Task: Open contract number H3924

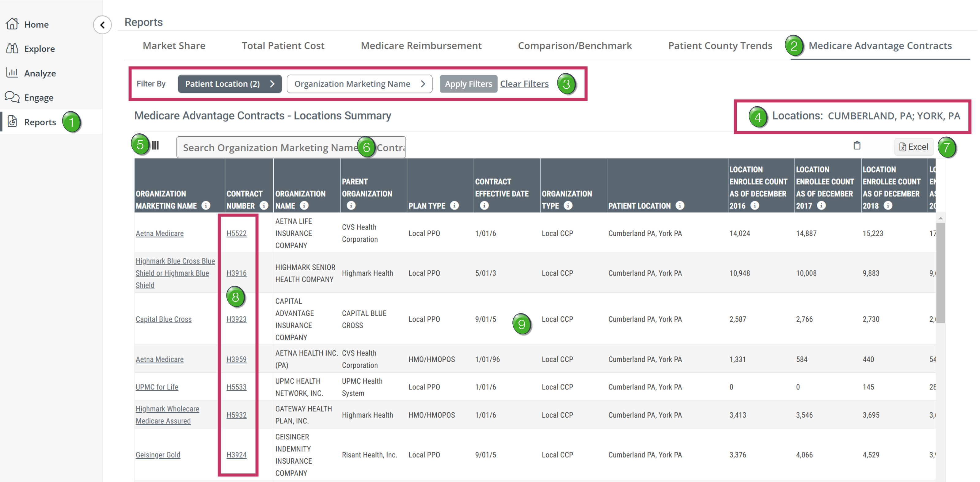Action: point(236,455)
